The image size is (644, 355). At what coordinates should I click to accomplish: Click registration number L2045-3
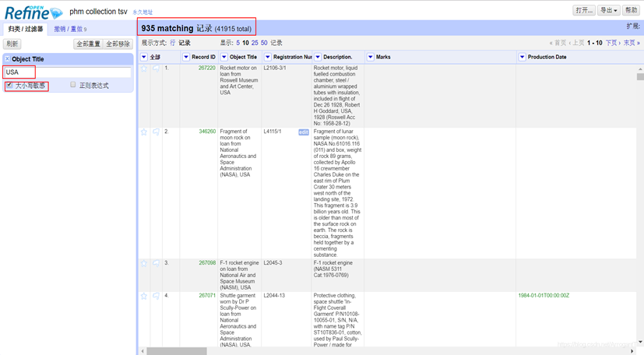273,263
